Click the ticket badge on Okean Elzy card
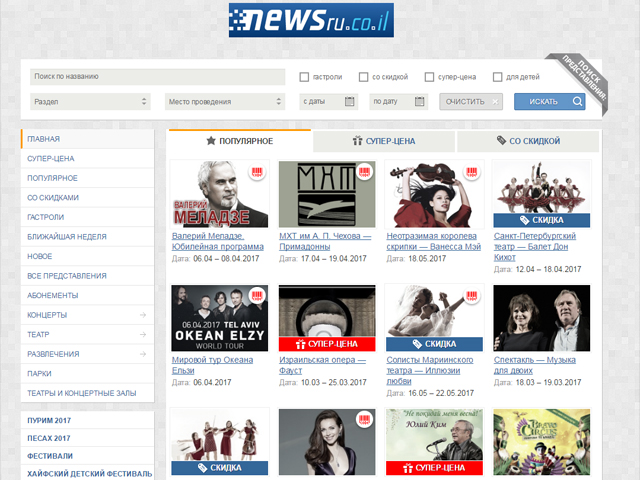 pos(257,296)
